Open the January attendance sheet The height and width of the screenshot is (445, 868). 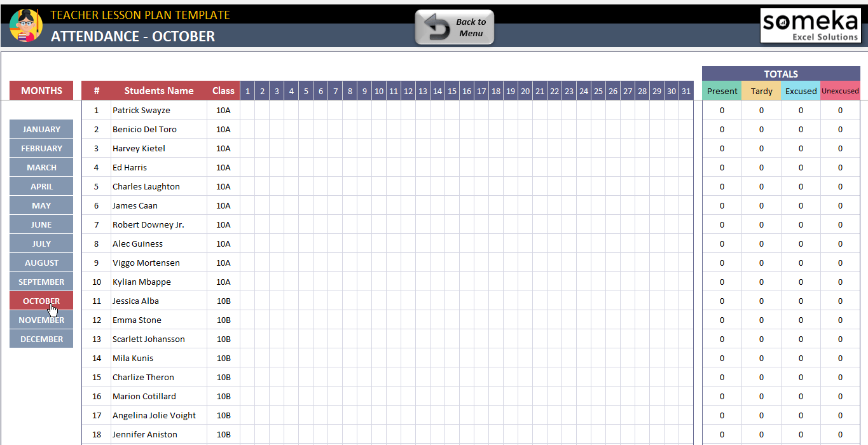pos(41,129)
